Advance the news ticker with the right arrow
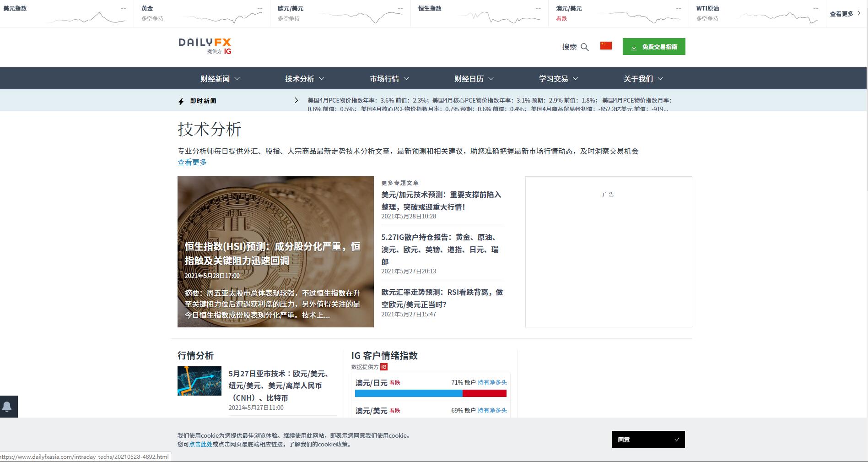The height and width of the screenshot is (462, 868). tap(296, 100)
